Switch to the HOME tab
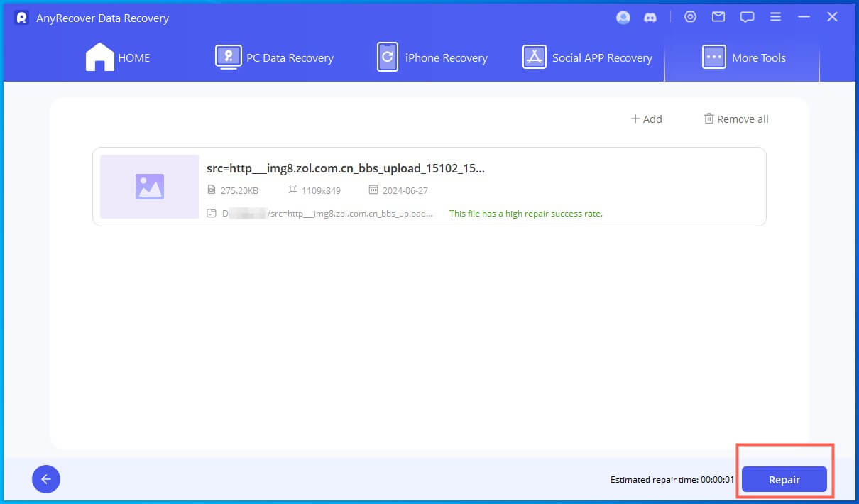Screen dimensions: 859x504 tap(118, 58)
